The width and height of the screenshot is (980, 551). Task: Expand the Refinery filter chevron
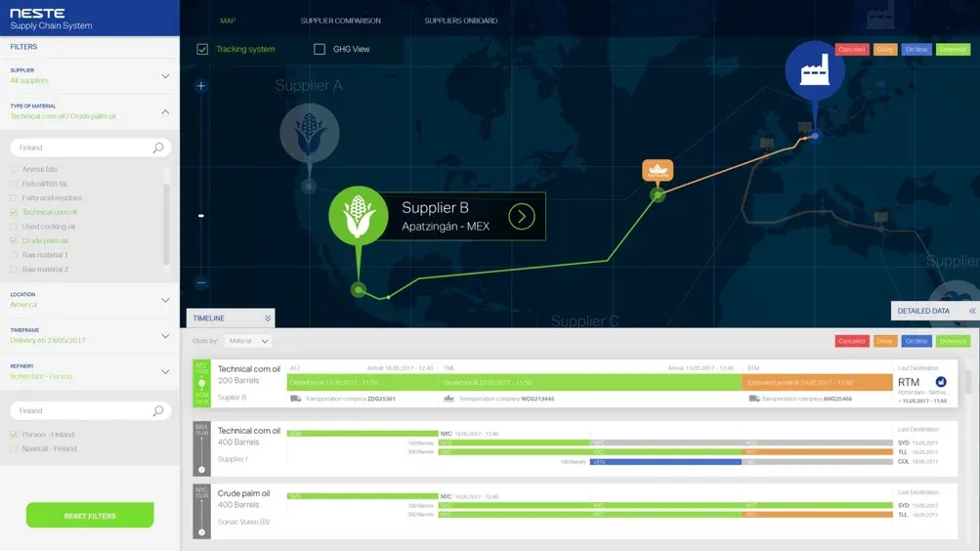165,371
